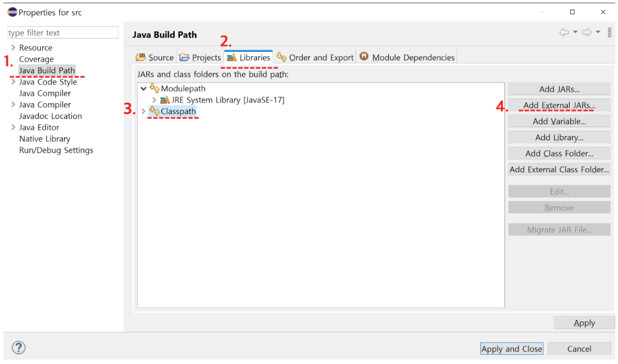Click the Modulepath node icon
This screenshot has height=364, width=618.
click(x=153, y=88)
